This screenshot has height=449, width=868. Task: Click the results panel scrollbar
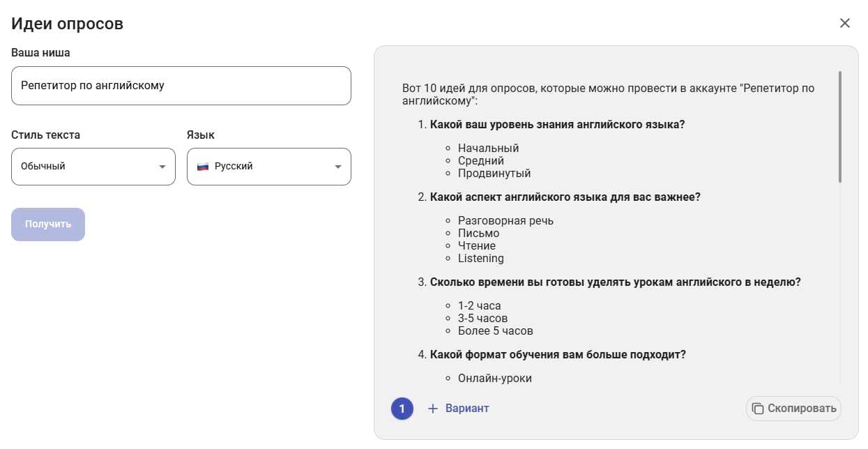click(840, 126)
